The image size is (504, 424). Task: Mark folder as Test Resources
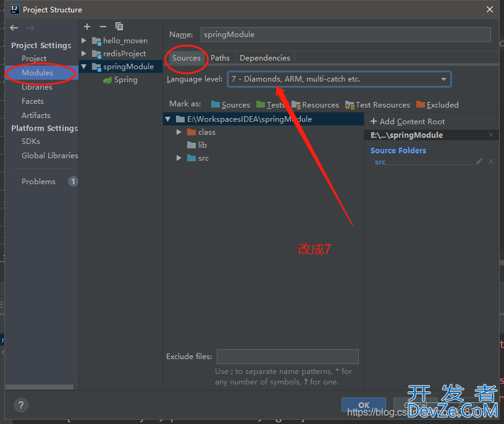377,105
